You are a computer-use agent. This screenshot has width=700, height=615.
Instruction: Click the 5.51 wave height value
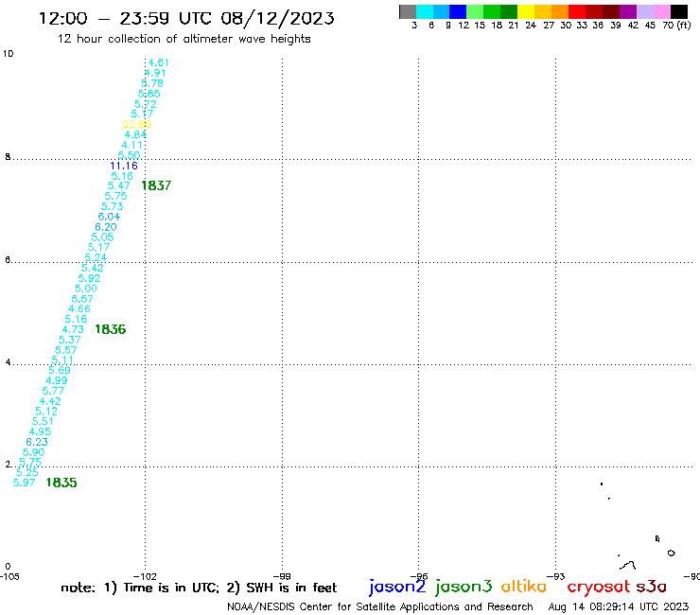(x=43, y=421)
